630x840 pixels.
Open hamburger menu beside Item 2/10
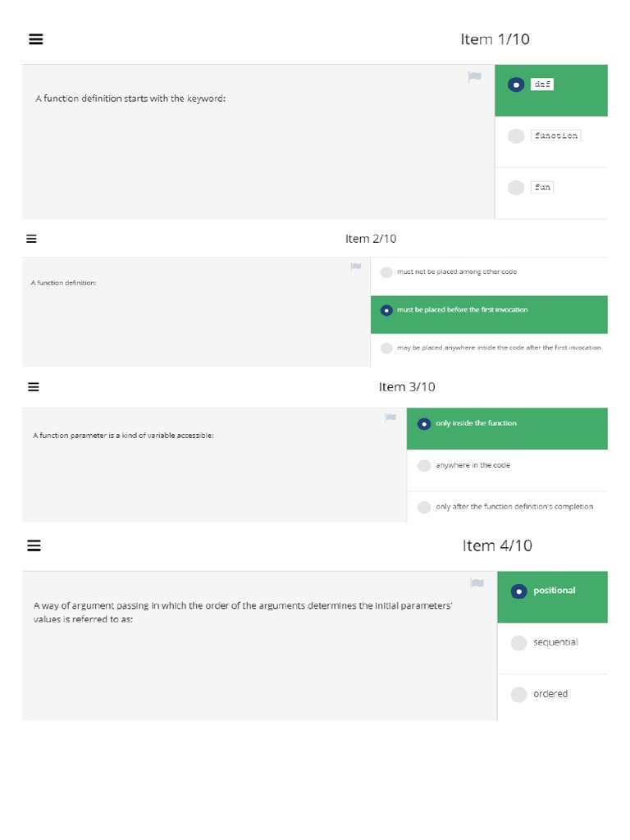pyautogui.click(x=32, y=239)
